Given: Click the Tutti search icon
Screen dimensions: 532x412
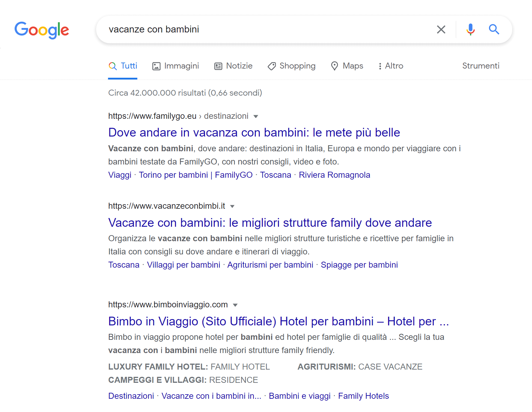Looking at the screenshot, I should (x=113, y=66).
